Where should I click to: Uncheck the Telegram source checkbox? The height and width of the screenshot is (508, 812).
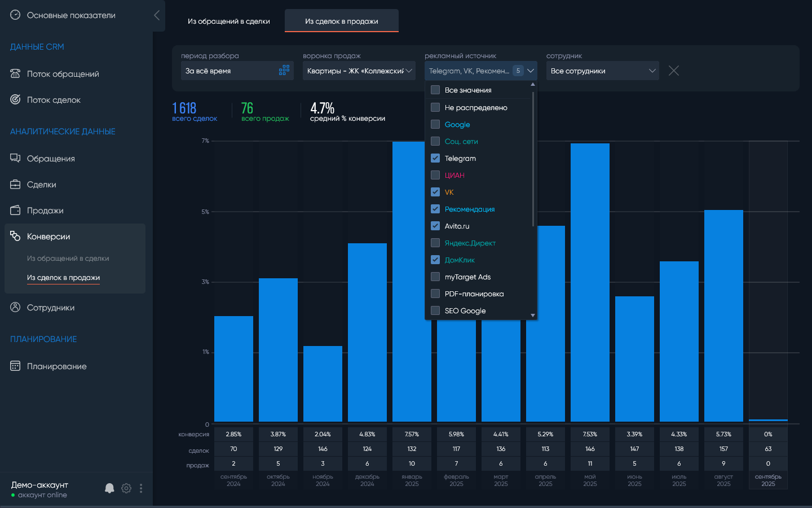click(435, 158)
